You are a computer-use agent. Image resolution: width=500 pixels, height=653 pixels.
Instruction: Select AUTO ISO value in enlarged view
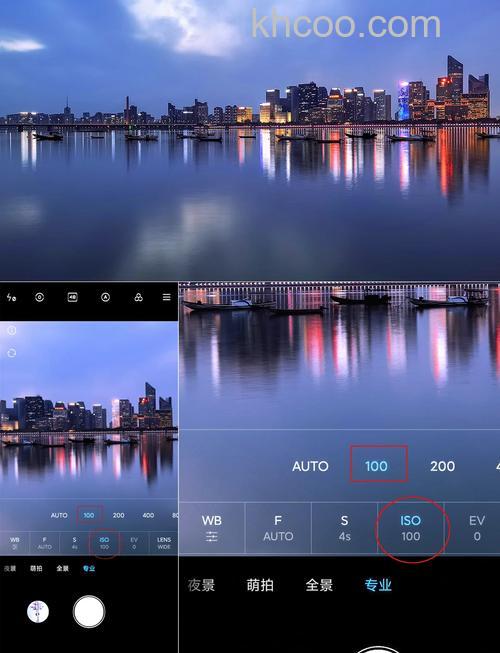click(310, 466)
